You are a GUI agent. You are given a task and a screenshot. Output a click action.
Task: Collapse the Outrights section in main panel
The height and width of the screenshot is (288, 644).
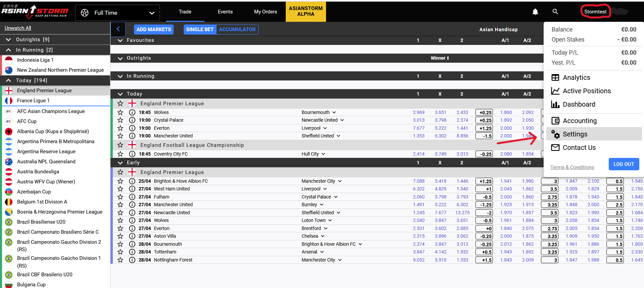coord(120,58)
